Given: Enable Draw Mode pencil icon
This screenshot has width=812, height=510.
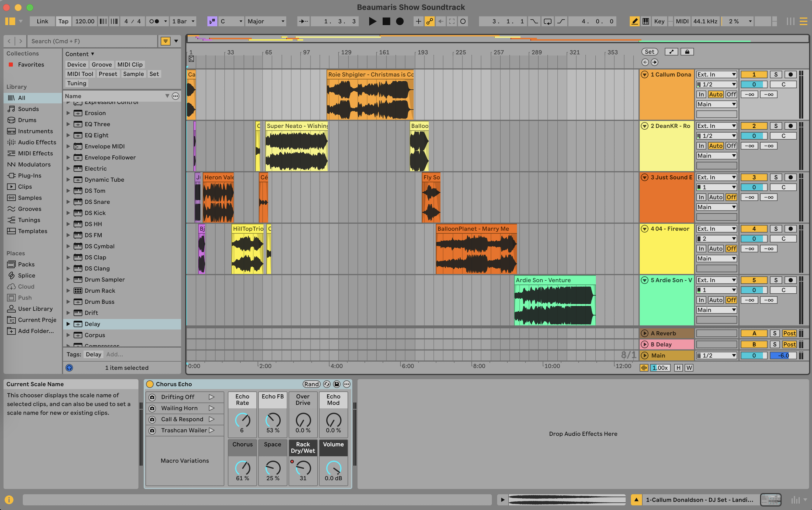Looking at the screenshot, I should pos(634,21).
